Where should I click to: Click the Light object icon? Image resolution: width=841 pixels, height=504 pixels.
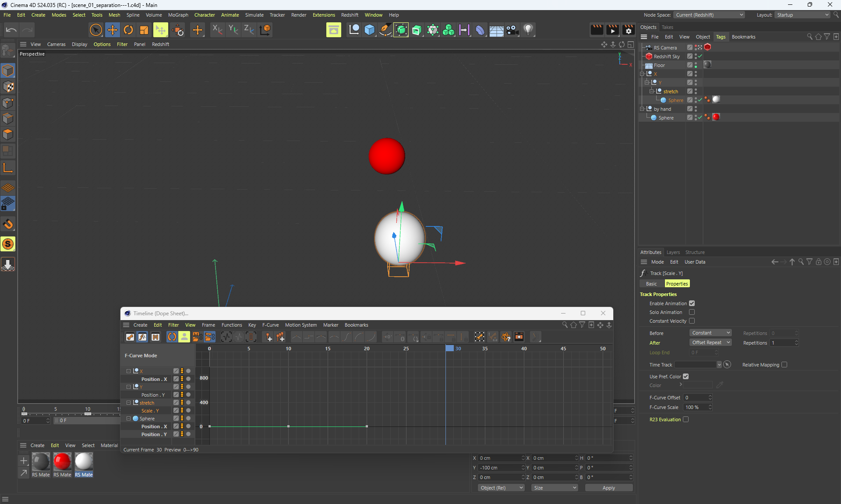528,30
